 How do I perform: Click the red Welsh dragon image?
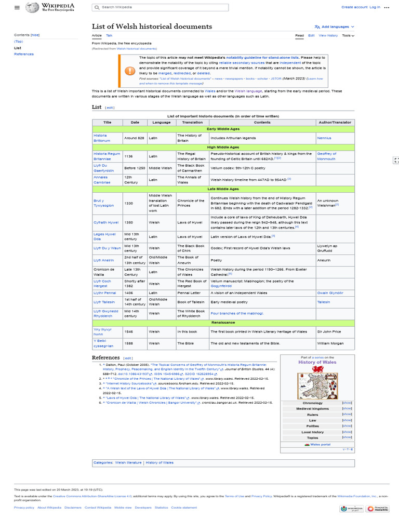(317, 369)
